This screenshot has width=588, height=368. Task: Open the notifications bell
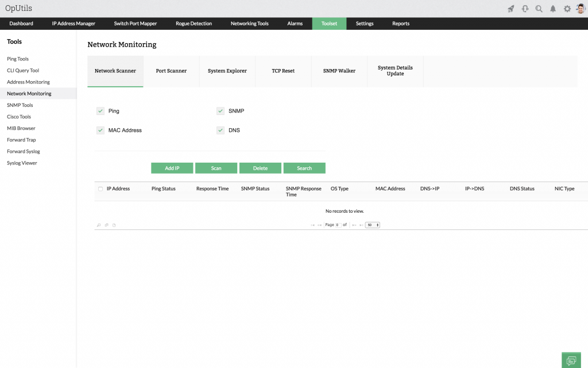pos(553,9)
